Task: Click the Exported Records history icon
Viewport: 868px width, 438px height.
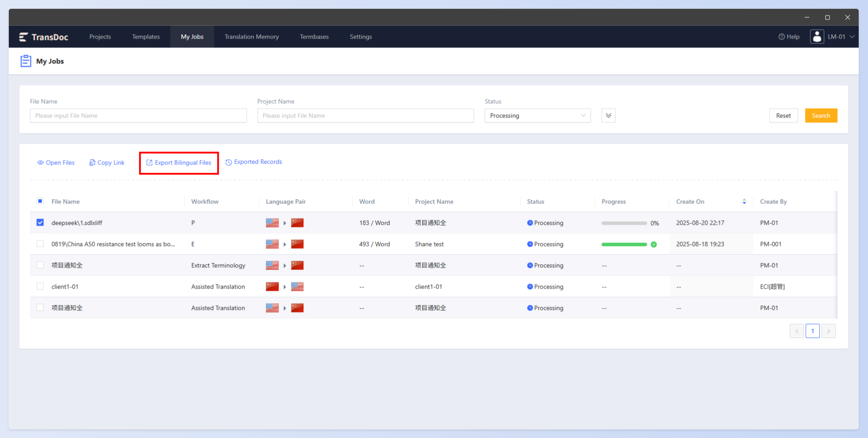Action: click(229, 162)
